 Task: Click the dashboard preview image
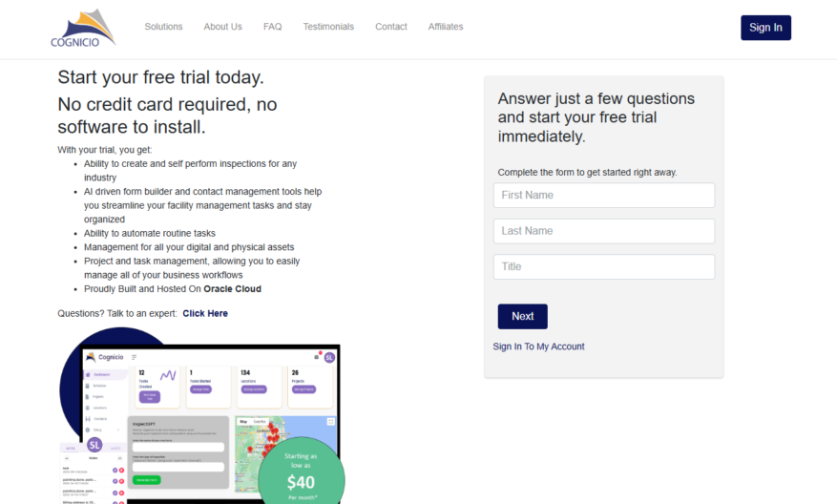pos(201,415)
